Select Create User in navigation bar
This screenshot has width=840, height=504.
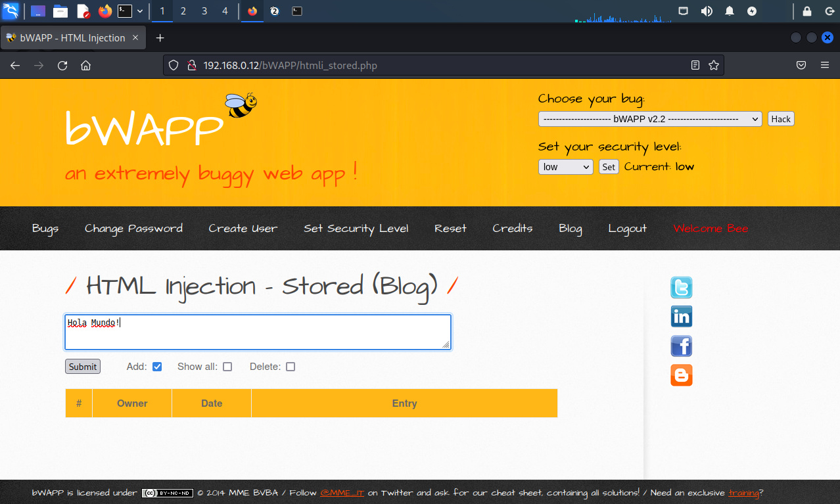243,229
